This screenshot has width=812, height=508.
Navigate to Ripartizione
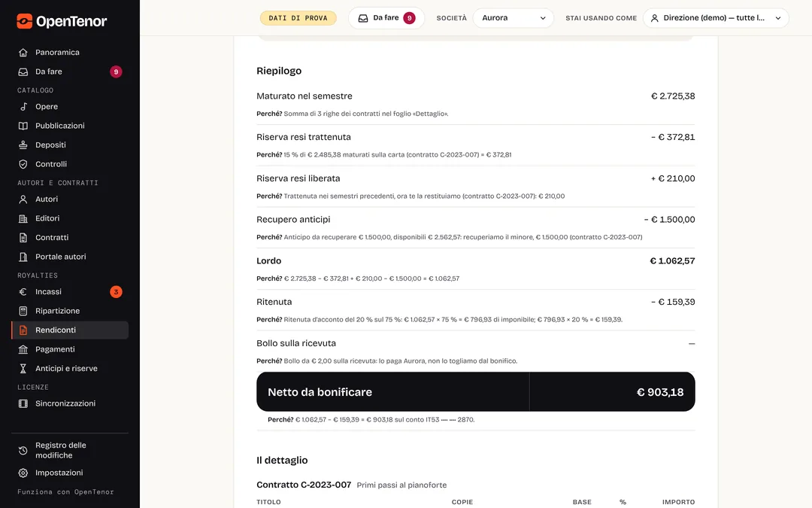tap(70, 311)
